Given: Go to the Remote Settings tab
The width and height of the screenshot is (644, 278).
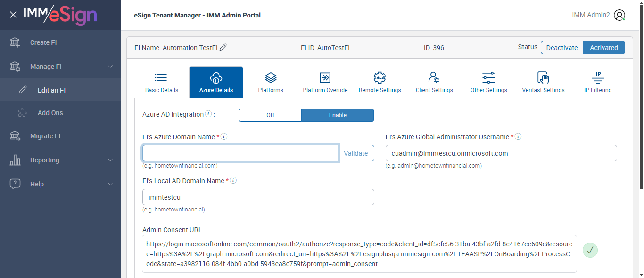Looking at the screenshot, I should point(380,82).
